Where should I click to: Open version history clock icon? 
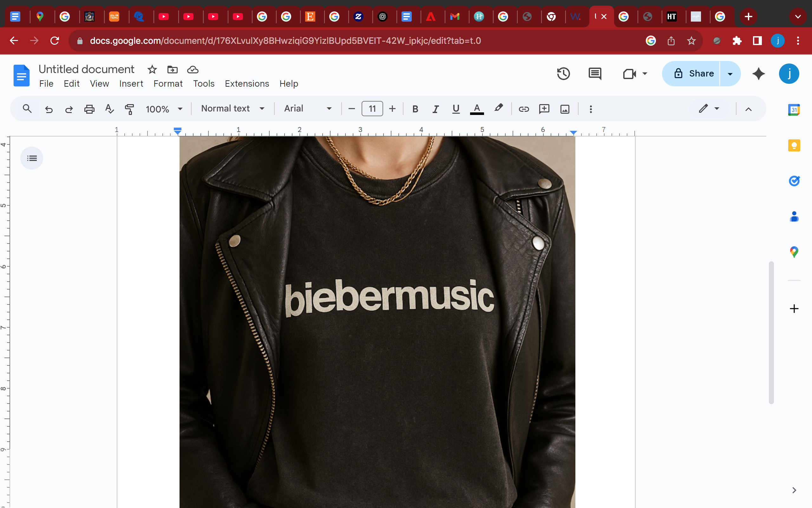[563, 74]
